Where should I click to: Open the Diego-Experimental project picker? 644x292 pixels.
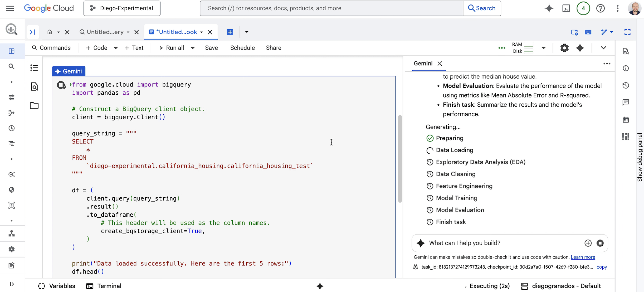point(122,8)
